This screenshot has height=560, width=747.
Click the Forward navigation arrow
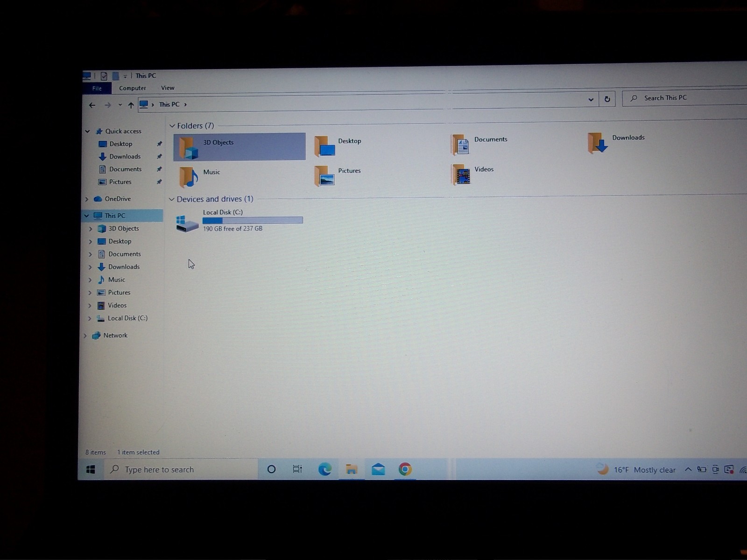click(x=108, y=105)
